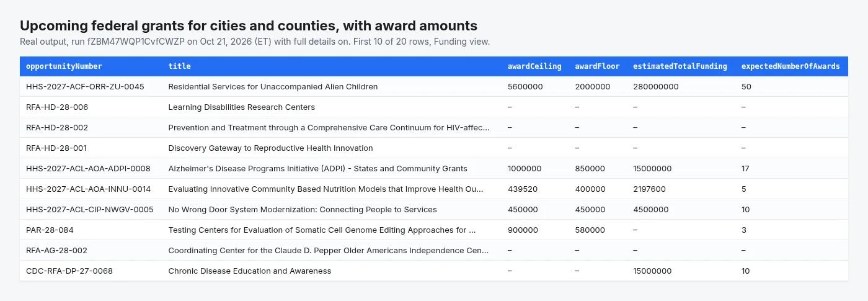
Task: Select award ceiling value 1000000
Action: 525,169
